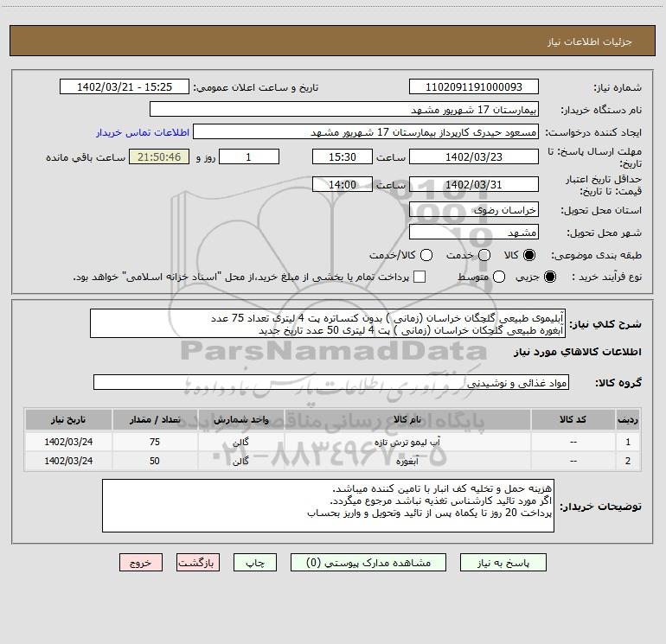The image size is (666, 644).
Task: Select the متوسط purchase type radio
Action: point(499,277)
